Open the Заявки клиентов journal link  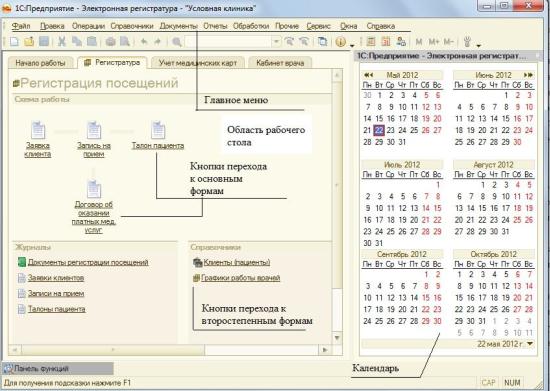[x=56, y=278]
